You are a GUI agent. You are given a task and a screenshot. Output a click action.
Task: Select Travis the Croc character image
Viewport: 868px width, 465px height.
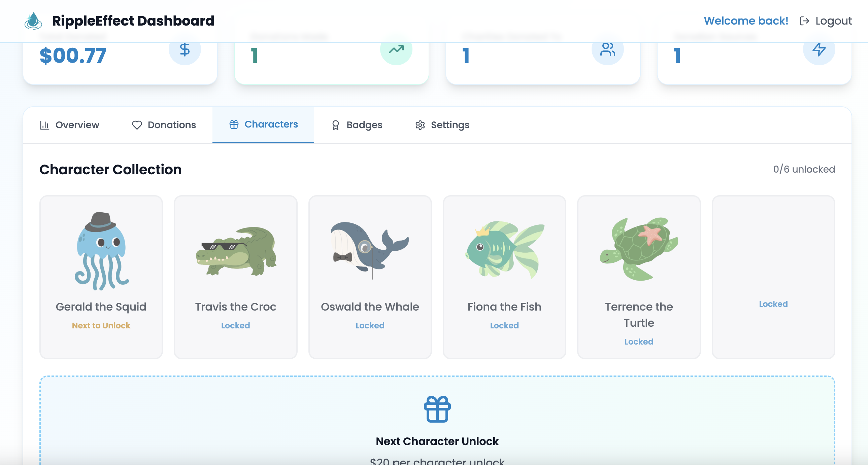tap(236, 251)
